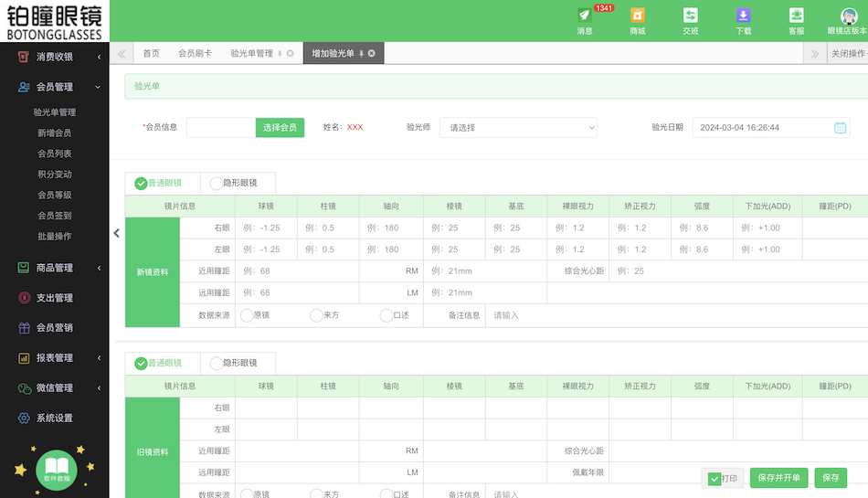Close the 增加验光单 tab
Viewport: 868px width, 498px height.
[371, 54]
